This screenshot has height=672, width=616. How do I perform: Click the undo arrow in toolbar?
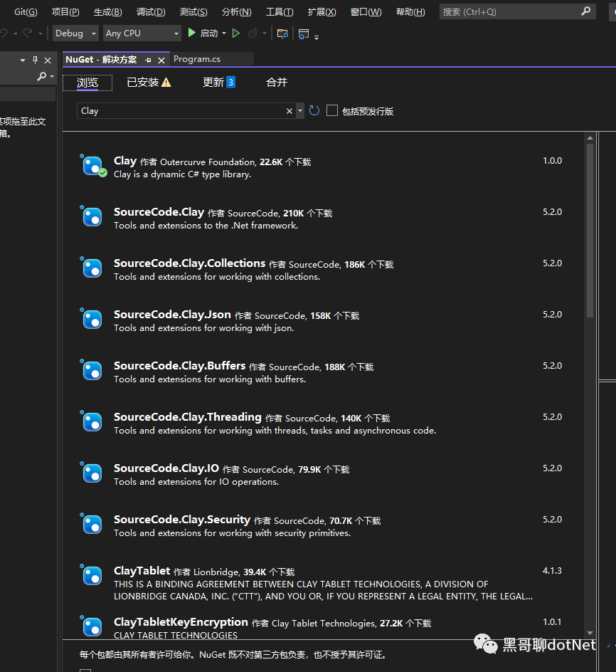tap(4, 33)
